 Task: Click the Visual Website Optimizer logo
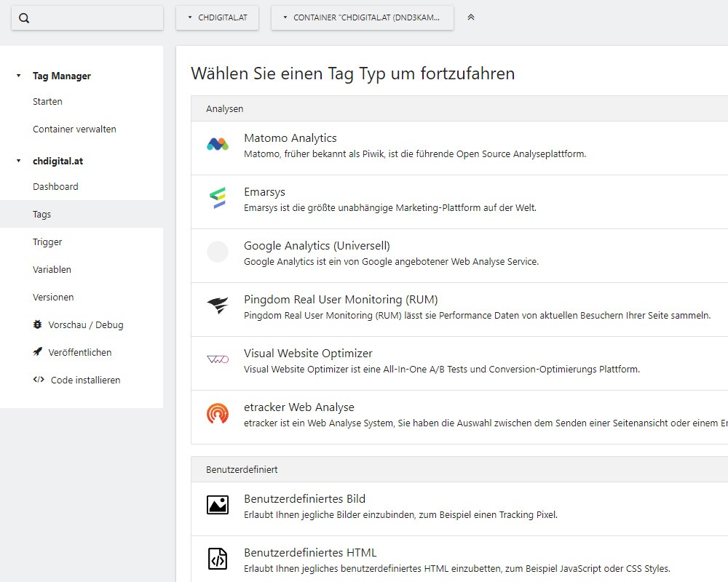(217, 359)
